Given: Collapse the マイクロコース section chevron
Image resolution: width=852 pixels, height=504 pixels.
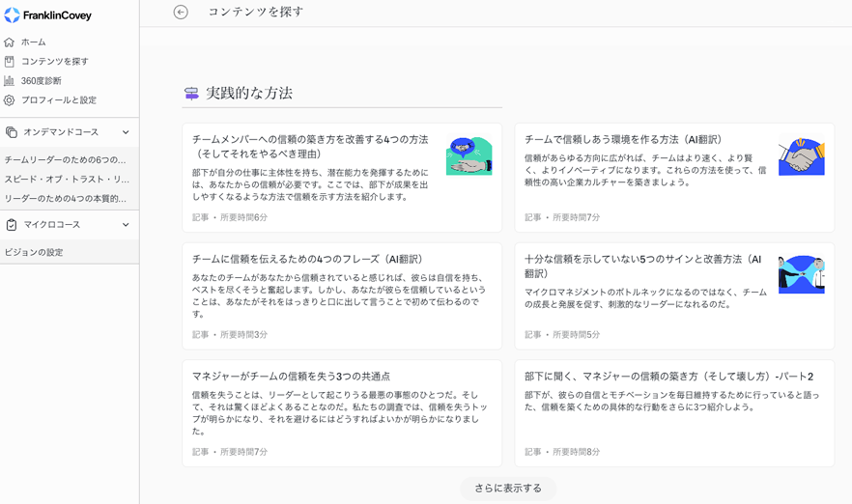Looking at the screenshot, I should pyautogui.click(x=126, y=225).
